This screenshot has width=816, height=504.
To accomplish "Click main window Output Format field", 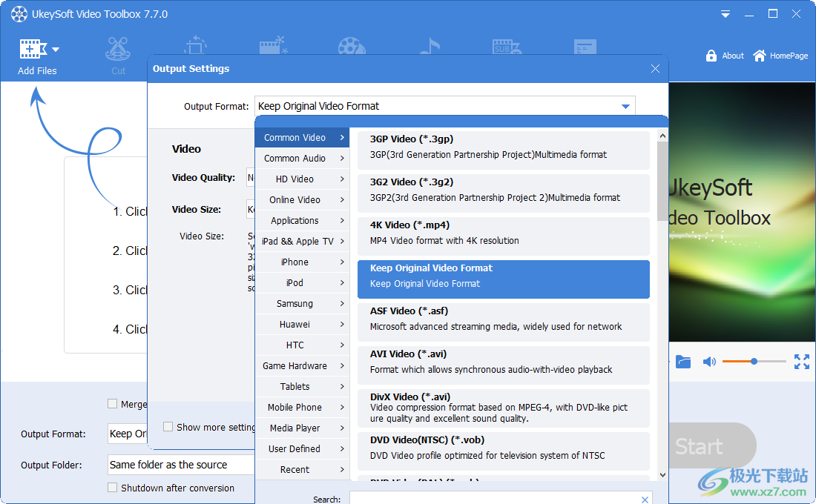I will (128, 434).
